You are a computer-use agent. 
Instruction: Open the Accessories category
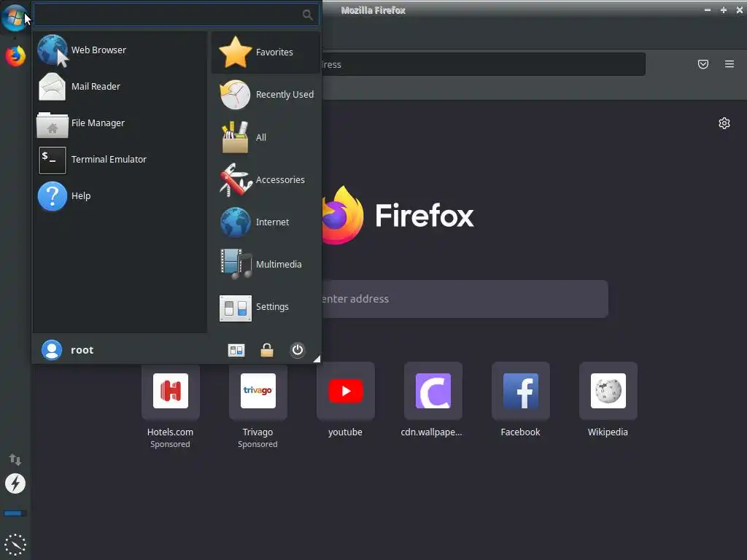tap(266, 179)
